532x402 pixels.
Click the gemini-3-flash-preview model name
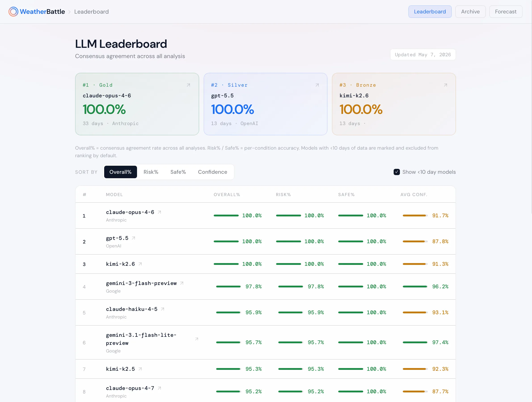pyautogui.click(x=141, y=283)
